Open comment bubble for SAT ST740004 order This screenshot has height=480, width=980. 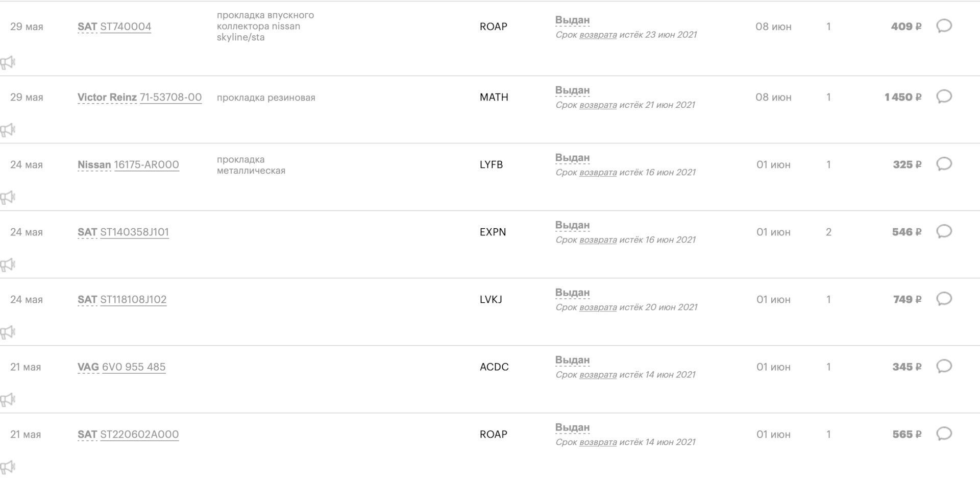pos(944,26)
